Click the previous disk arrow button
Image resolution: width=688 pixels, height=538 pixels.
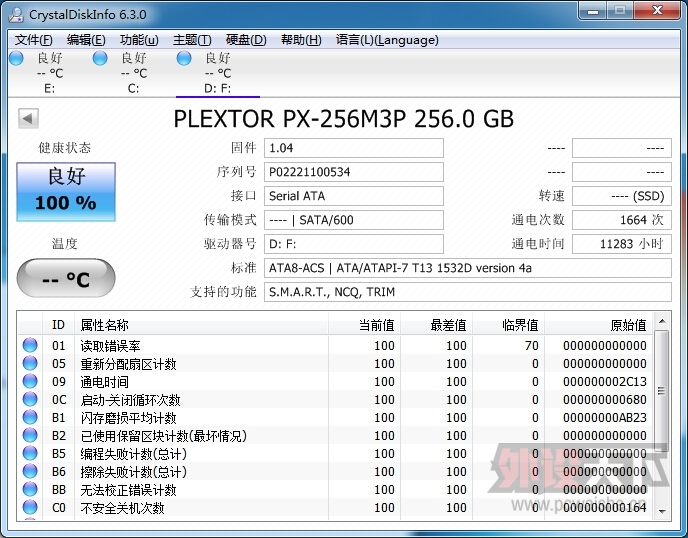pos(28,119)
